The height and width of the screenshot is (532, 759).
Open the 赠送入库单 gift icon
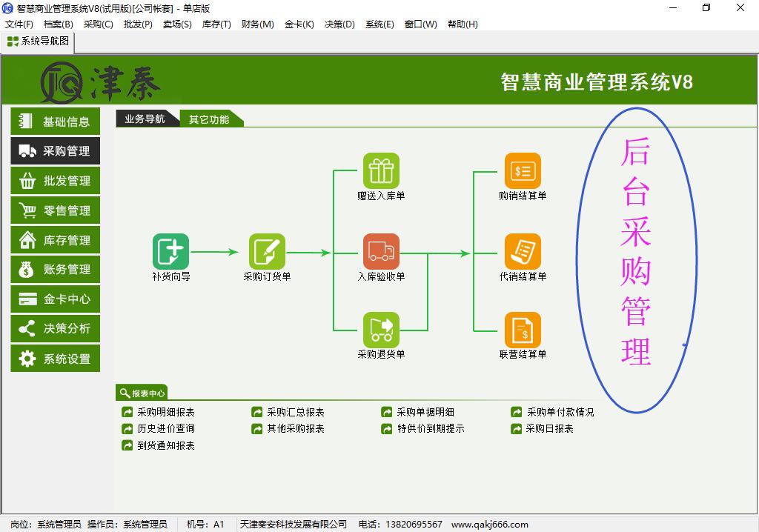tap(381, 171)
